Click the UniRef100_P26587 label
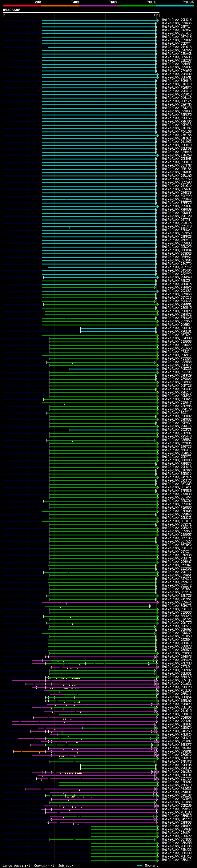 point(177,440)
